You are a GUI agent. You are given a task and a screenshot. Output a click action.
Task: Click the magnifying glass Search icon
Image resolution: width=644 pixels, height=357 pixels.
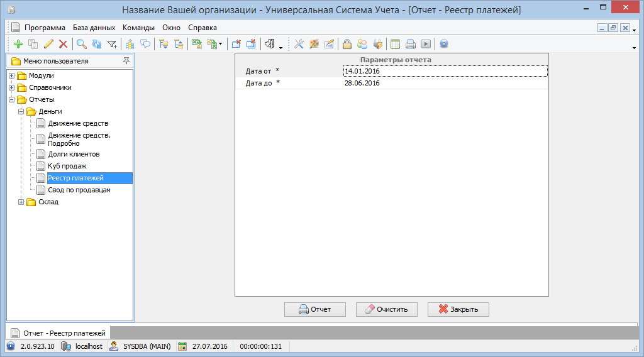82,44
